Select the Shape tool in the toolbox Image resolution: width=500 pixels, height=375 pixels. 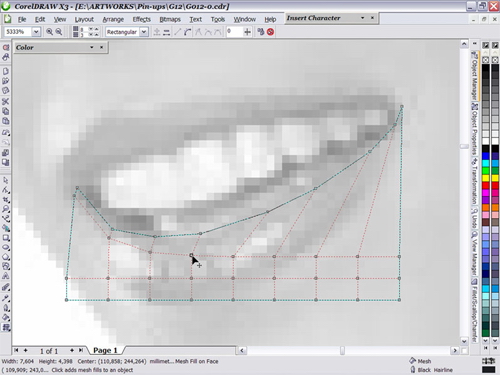point(6,190)
